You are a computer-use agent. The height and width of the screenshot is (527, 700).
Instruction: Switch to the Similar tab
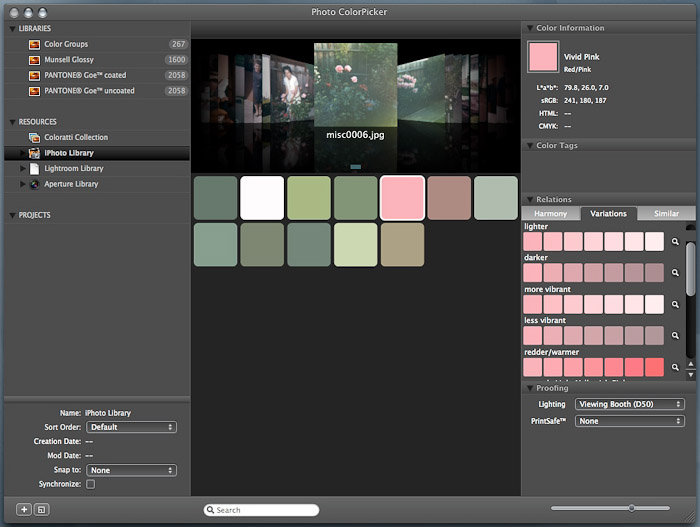point(665,213)
